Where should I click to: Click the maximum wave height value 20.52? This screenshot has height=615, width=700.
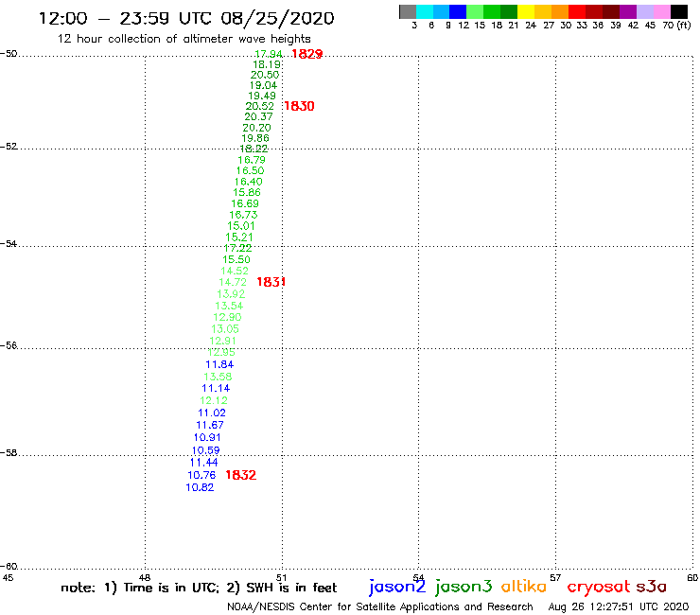point(260,106)
